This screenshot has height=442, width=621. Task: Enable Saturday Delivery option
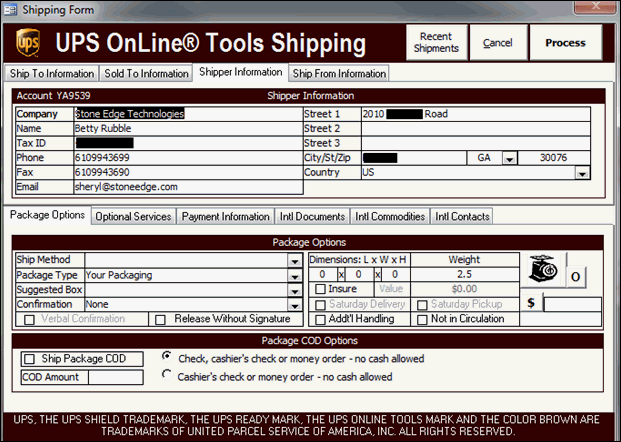tap(320, 305)
